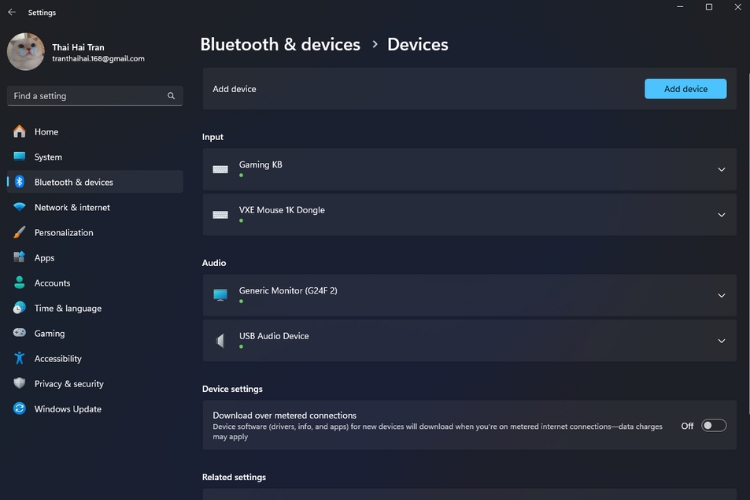Click the Home icon in sidebar
Screen dimensions: 750x500
tap(19, 132)
